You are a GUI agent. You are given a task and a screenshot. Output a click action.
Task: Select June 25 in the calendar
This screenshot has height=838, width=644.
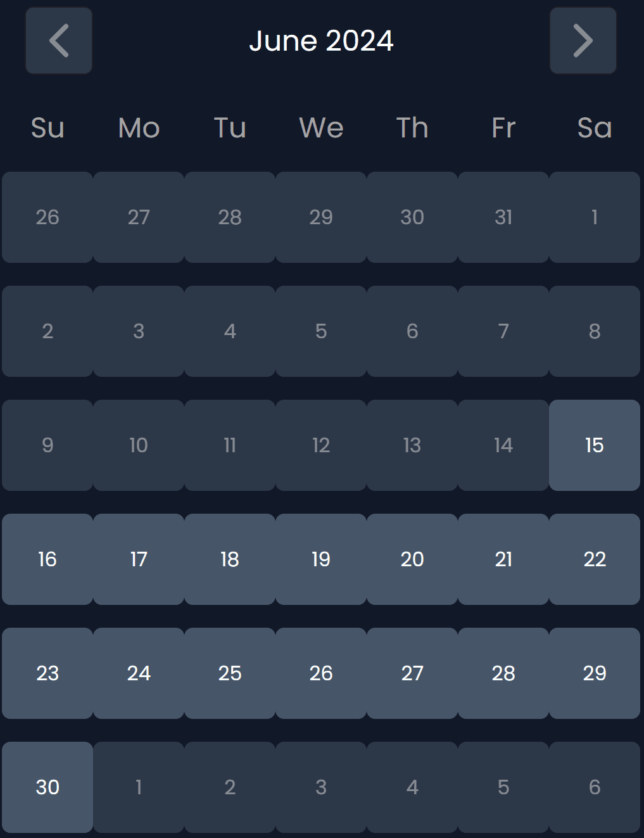[230, 673]
